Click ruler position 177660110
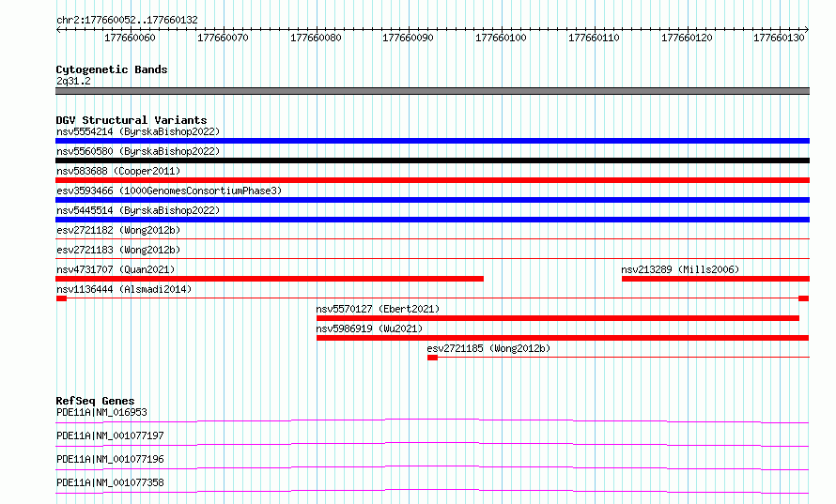Viewport: 836px width, 504px height. (594, 38)
